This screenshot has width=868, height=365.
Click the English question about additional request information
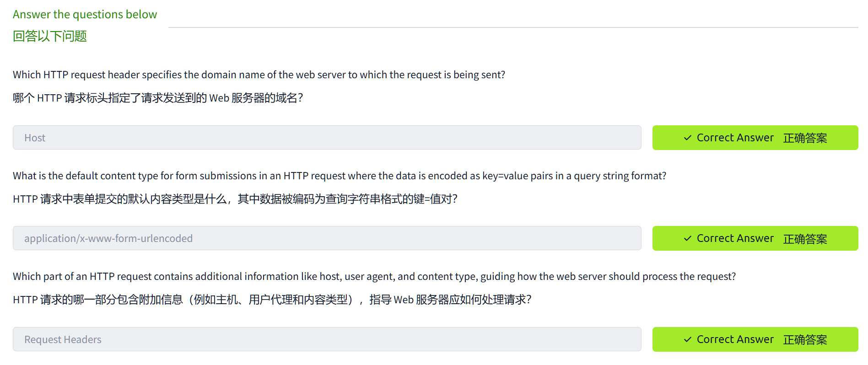374,276
